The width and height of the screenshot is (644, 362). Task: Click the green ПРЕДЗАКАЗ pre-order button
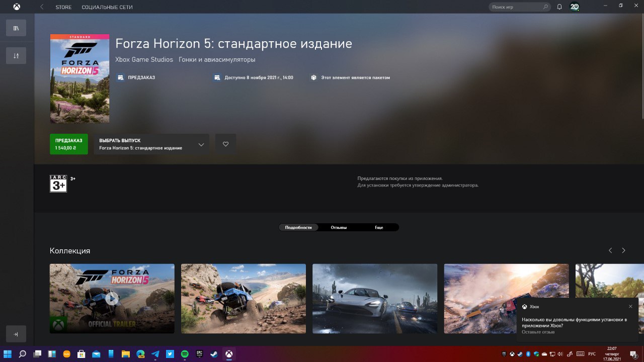(x=69, y=144)
